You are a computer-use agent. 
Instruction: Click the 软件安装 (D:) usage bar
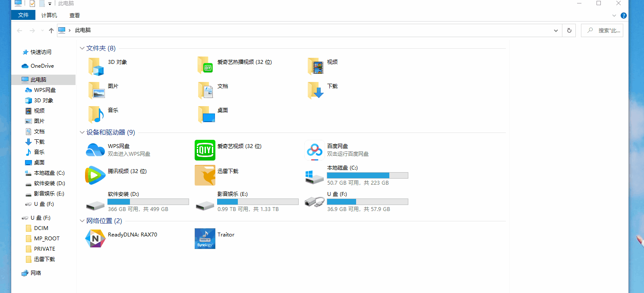(x=148, y=202)
